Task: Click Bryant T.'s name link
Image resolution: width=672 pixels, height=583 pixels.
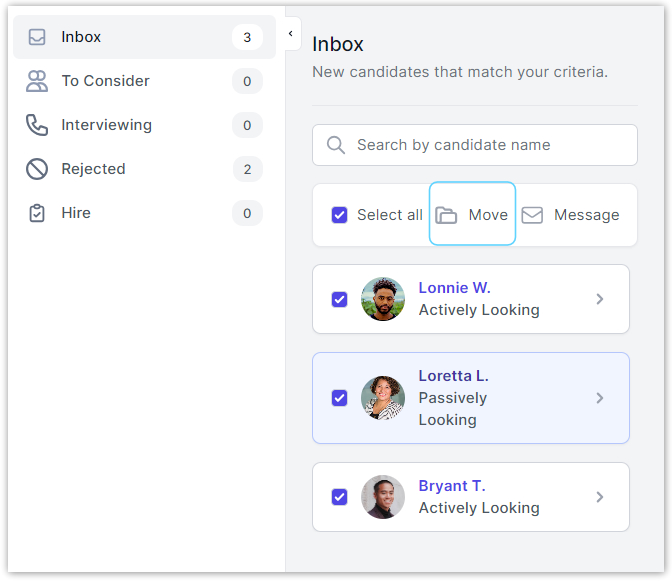Action: pyautogui.click(x=451, y=486)
